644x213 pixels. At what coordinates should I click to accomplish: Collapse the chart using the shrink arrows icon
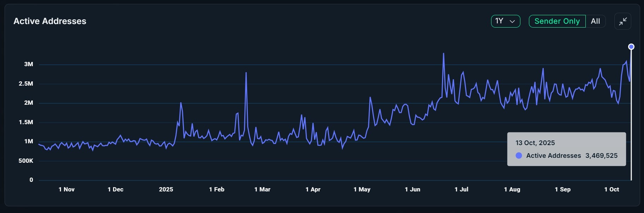(623, 21)
